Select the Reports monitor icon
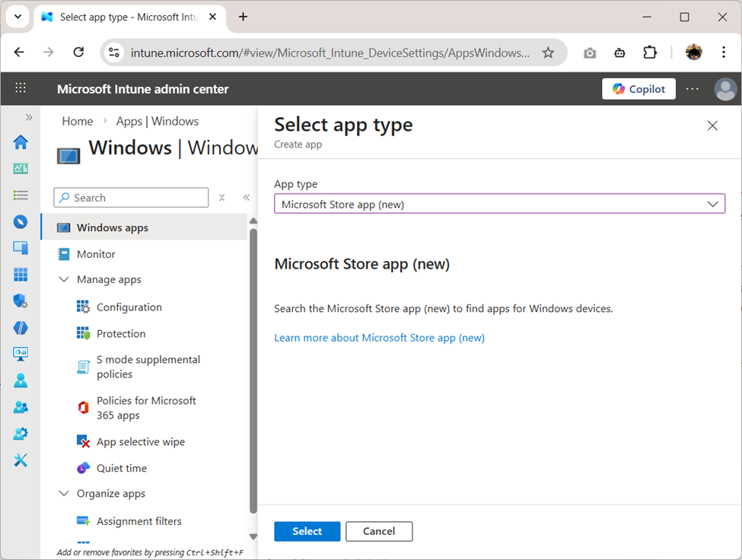The height and width of the screenshot is (560, 742). coord(21,354)
